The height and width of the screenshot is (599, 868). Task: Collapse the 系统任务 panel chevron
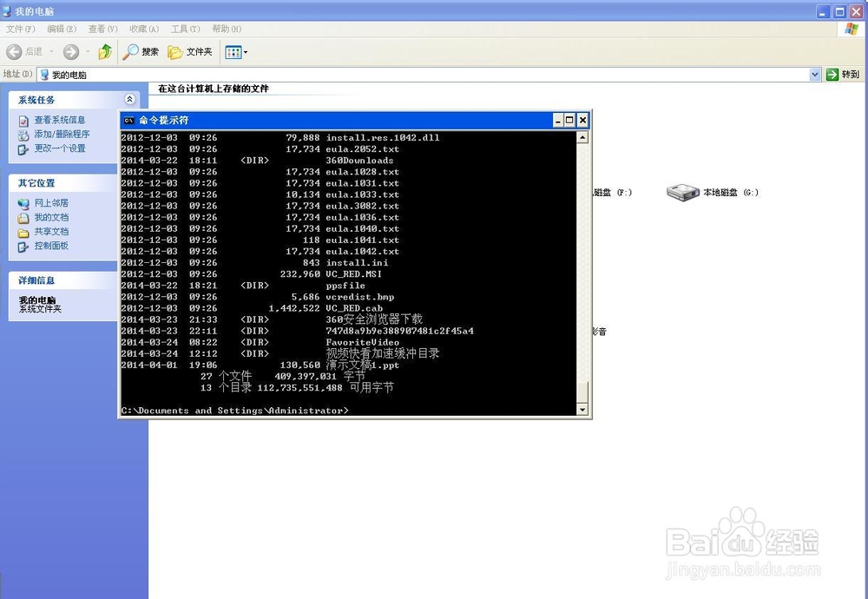[x=129, y=99]
